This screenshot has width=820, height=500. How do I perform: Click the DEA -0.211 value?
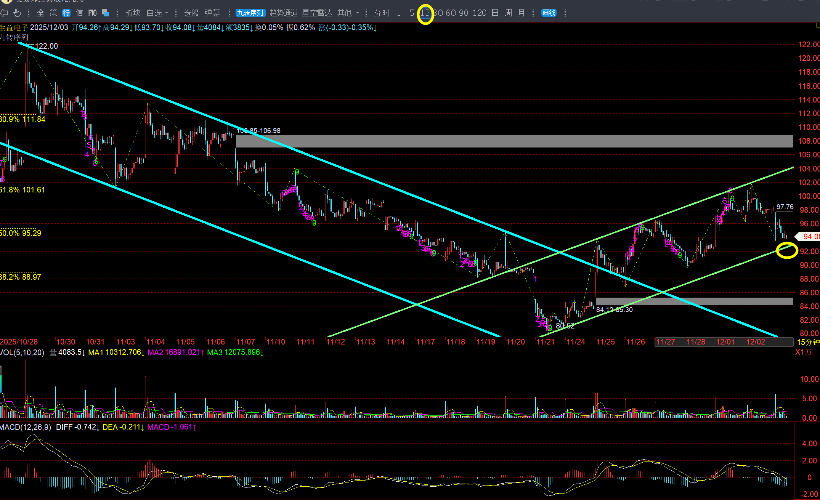point(122,427)
